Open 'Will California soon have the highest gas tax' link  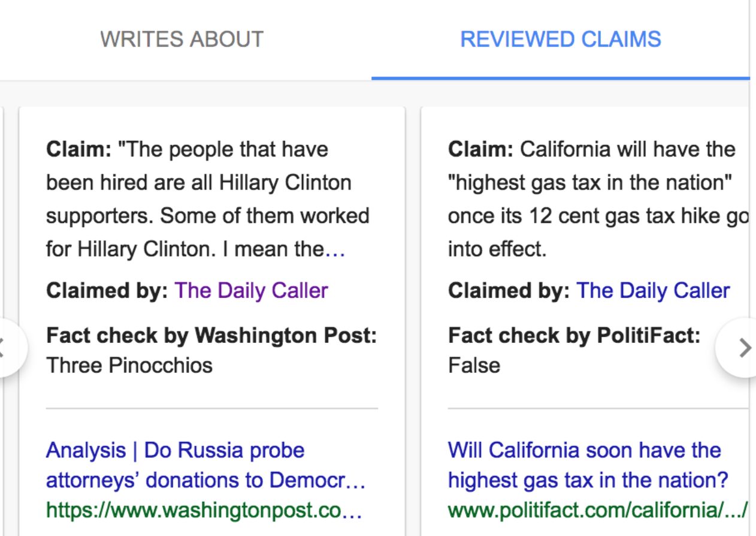pyautogui.click(x=588, y=465)
